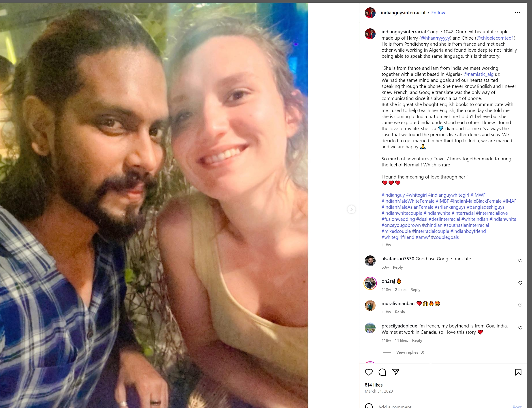The width and height of the screenshot is (532, 408).
Task: Open the @chloelecomteo1 profile mention
Action: click(495, 38)
